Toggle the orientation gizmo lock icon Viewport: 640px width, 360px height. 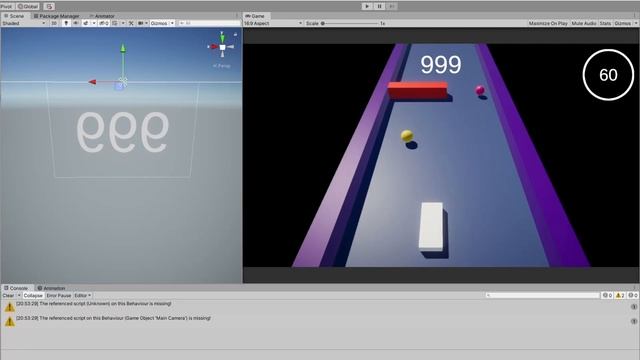coord(235,35)
